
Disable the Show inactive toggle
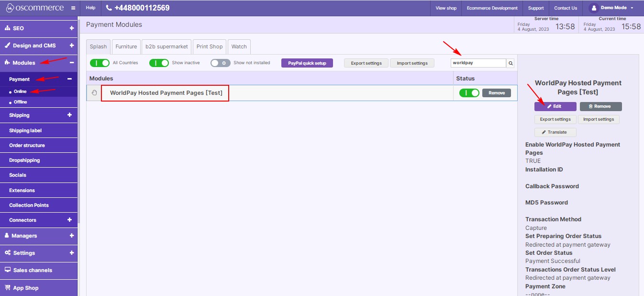click(x=159, y=63)
